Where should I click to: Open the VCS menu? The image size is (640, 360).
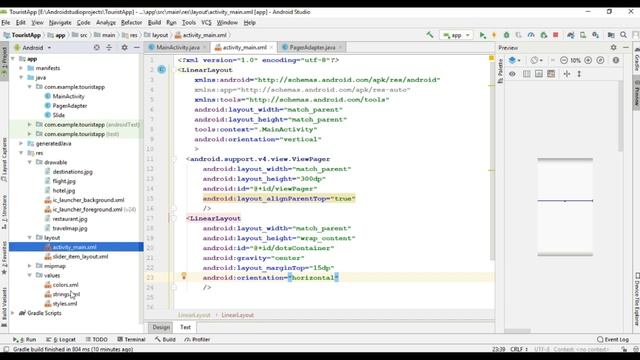(206, 23)
